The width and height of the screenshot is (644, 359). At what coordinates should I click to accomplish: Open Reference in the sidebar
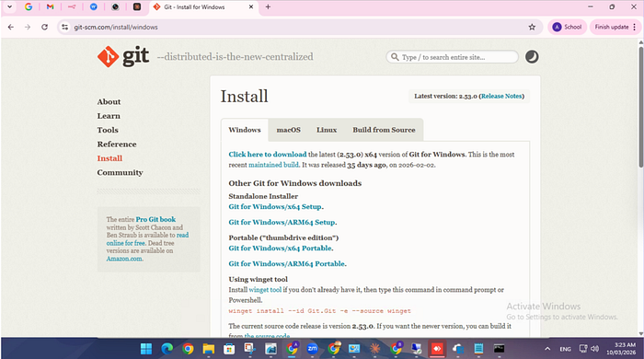click(x=117, y=145)
